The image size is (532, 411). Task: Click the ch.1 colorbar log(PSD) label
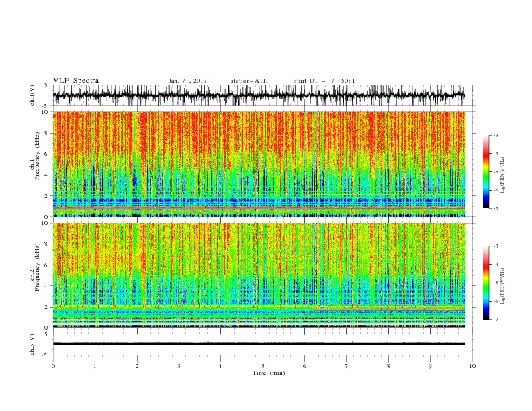coord(503,175)
